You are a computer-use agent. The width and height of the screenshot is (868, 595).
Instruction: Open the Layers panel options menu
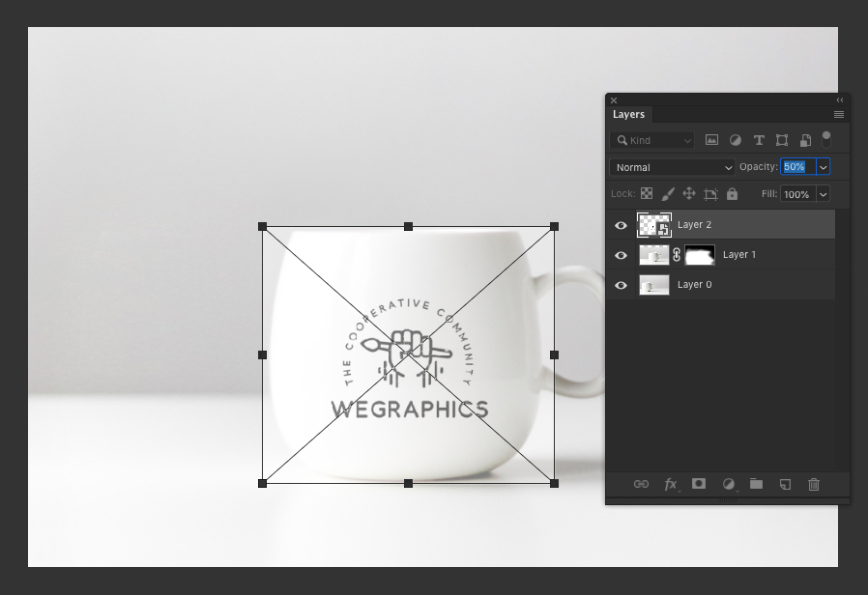839,115
